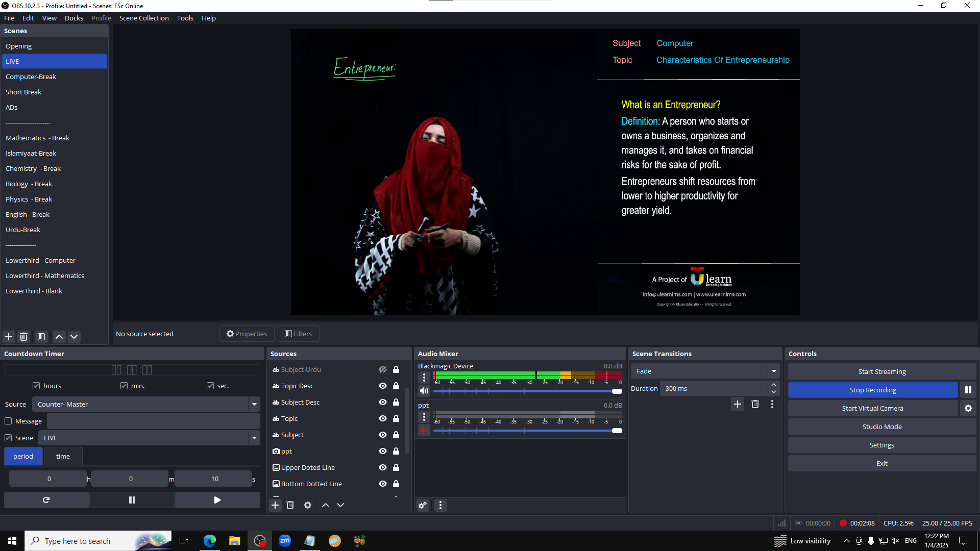980x551 pixels.
Task: Pause the countdown timer
Action: [x=132, y=500]
